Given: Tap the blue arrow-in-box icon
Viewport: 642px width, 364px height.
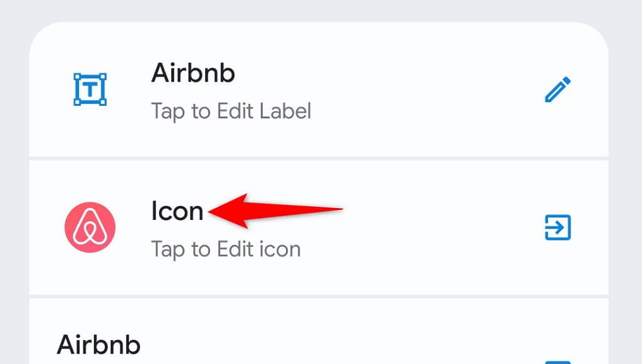Looking at the screenshot, I should pyautogui.click(x=557, y=227).
